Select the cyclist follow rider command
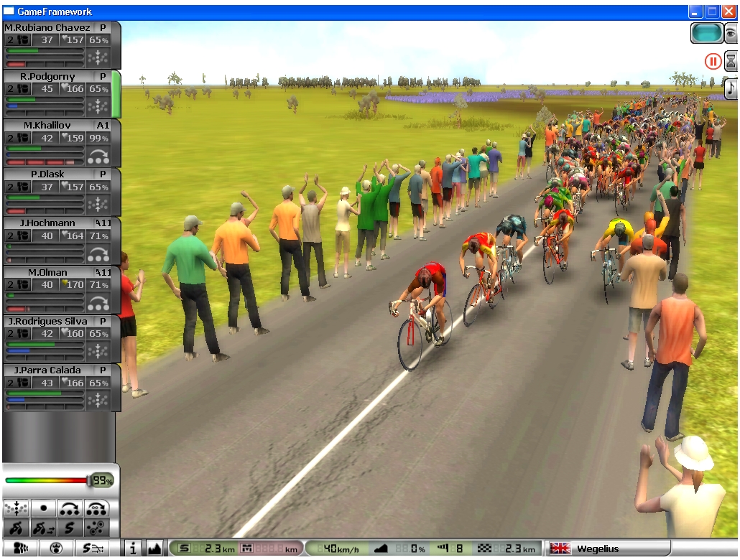Image resolution: width=740 pixels, height=560 pixels. (16, 529)
